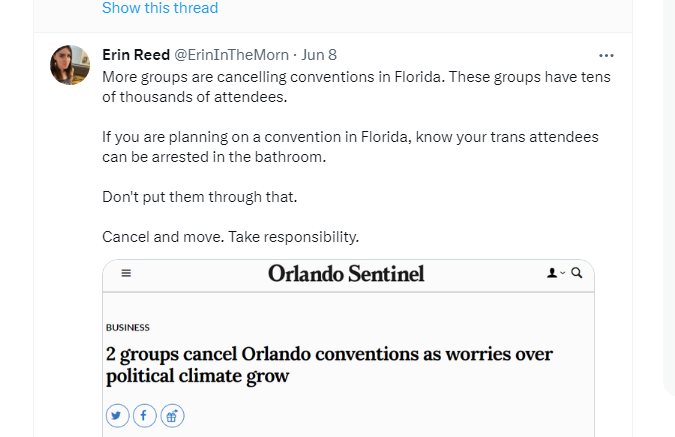
Task: Click the BUSINESS section label
Action: click(128, 327)
